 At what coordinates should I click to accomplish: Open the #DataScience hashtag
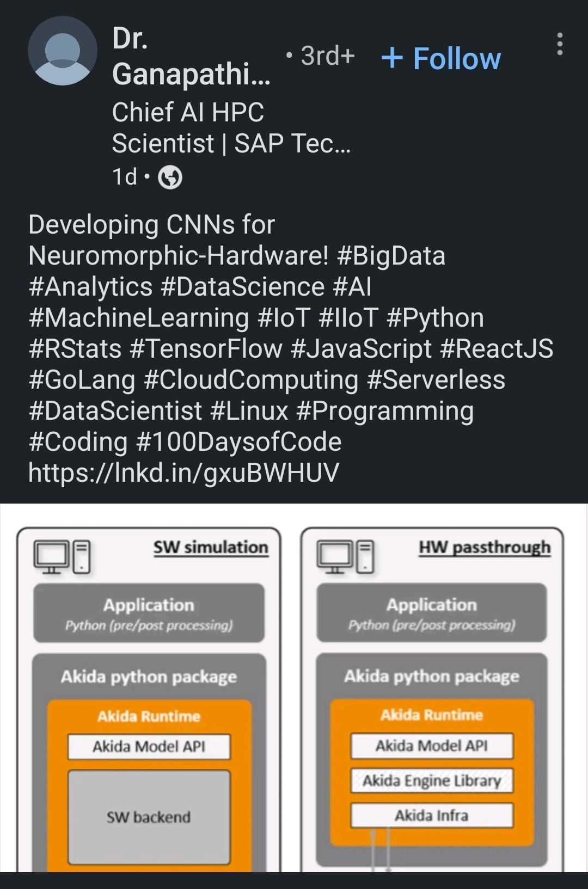point(243,286)
